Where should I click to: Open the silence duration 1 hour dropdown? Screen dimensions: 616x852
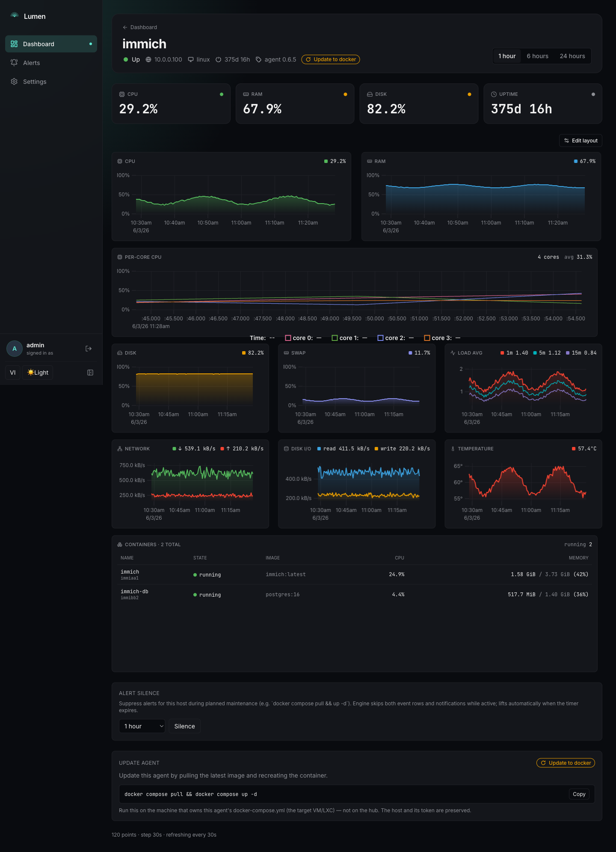[142, 726]
